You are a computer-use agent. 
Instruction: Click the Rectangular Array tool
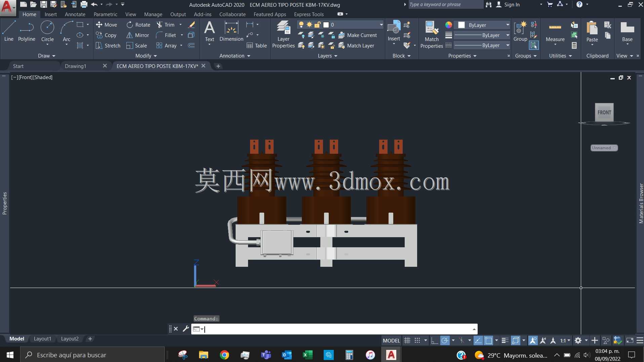(x=166, y=45)
